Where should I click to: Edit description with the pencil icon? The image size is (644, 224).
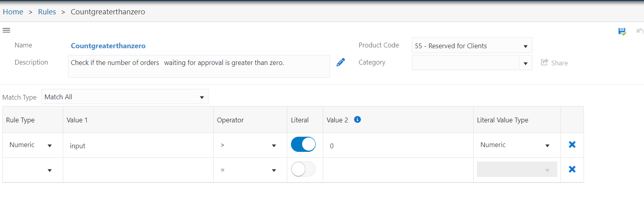(x=341, y=62)
